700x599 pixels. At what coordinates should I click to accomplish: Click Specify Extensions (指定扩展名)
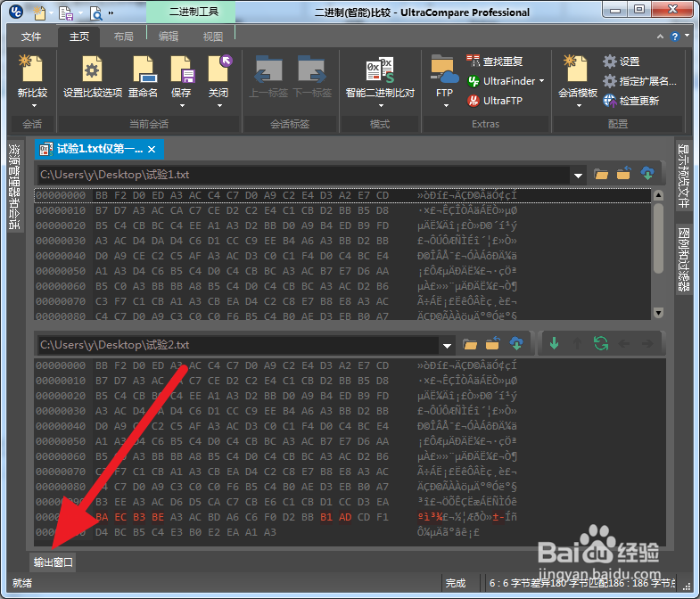pyautogui.click(x=639, y=81)
